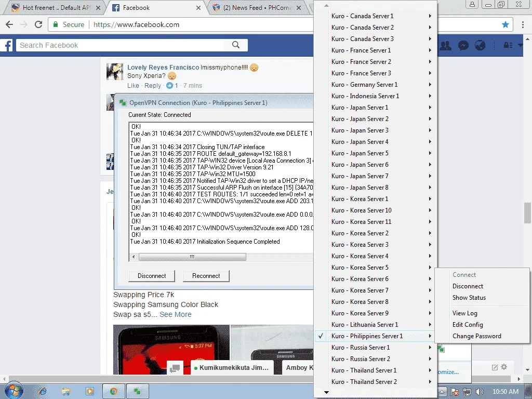Open Facebook notifications globe icon

point(480,46)
